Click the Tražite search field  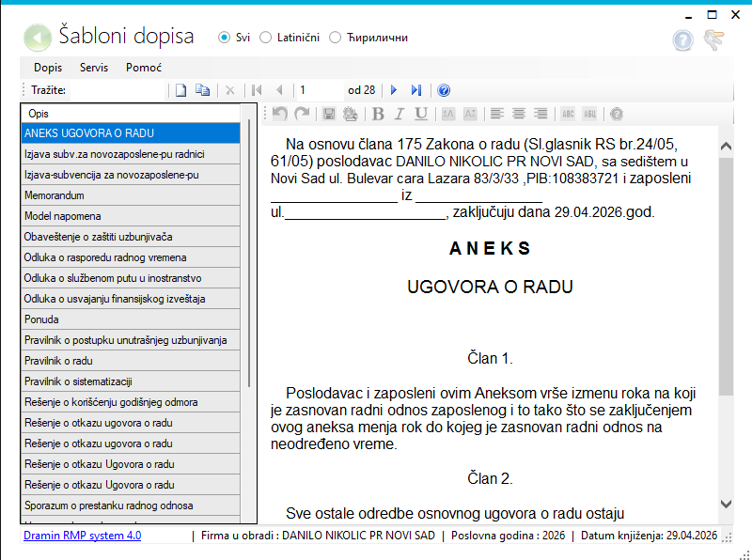(x=117, y=90)
